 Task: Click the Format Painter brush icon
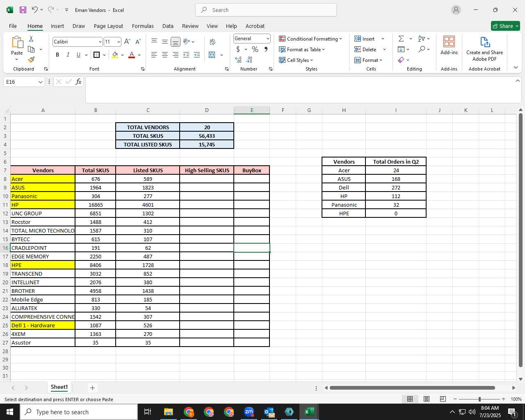pyautogui.click(x=31, y=60)
